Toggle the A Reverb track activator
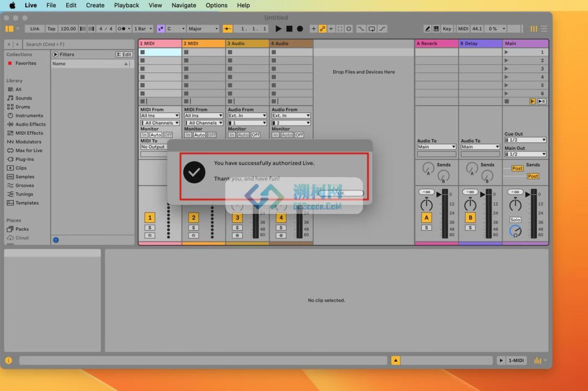This screenshot has width=588, height=391. (x=426, y=218)
